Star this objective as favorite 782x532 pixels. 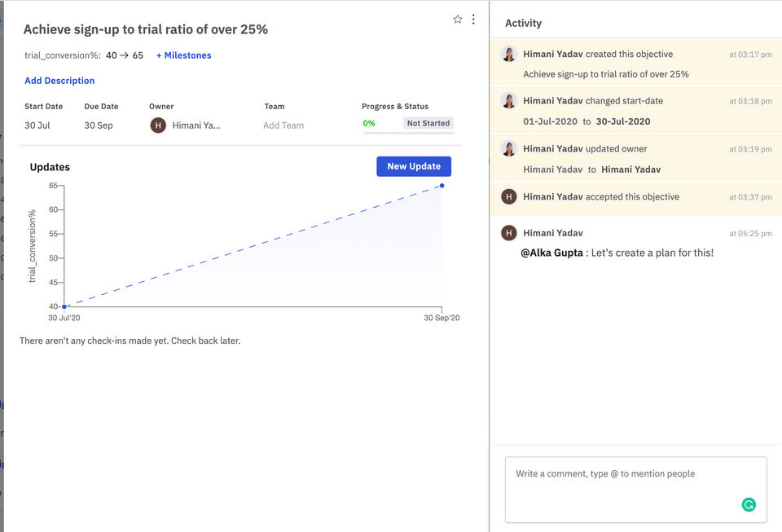[x=458, y=19]
